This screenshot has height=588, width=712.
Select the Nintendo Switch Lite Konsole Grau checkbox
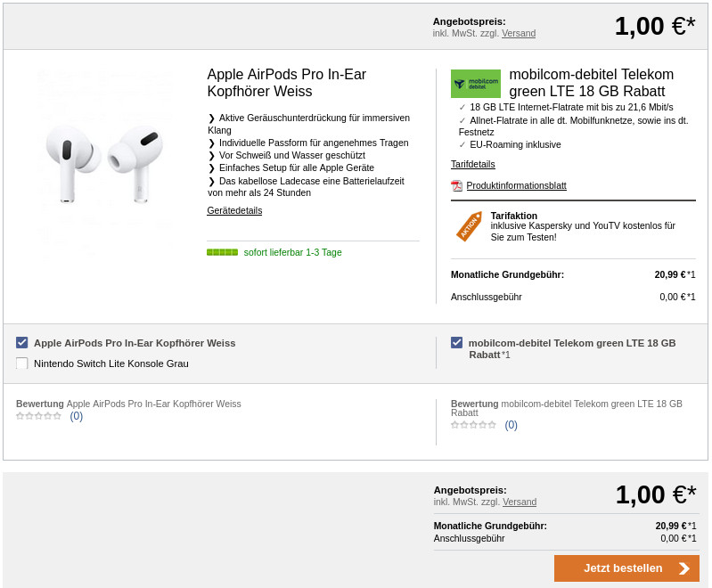22,363
